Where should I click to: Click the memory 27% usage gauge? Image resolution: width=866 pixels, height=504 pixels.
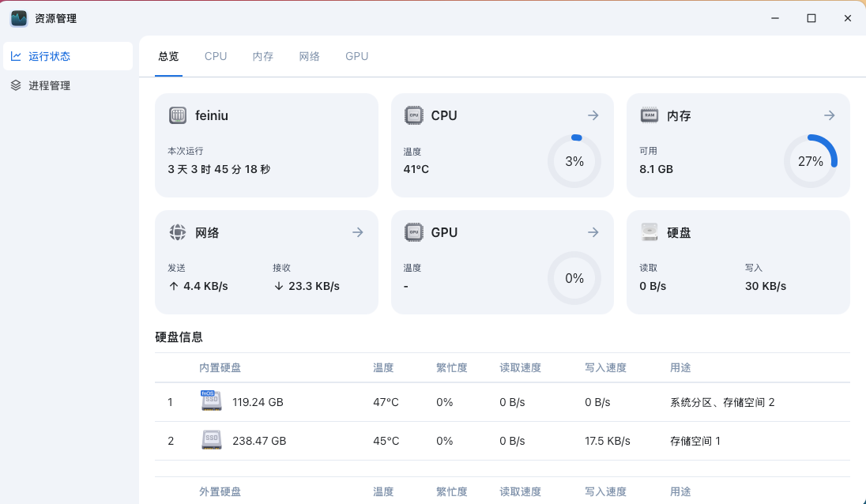pos(810,161)
